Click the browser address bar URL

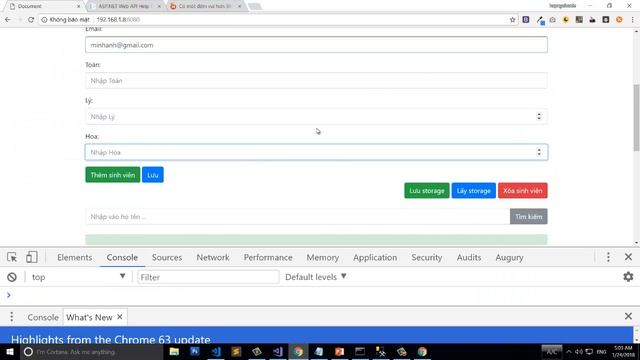[118, 20]
